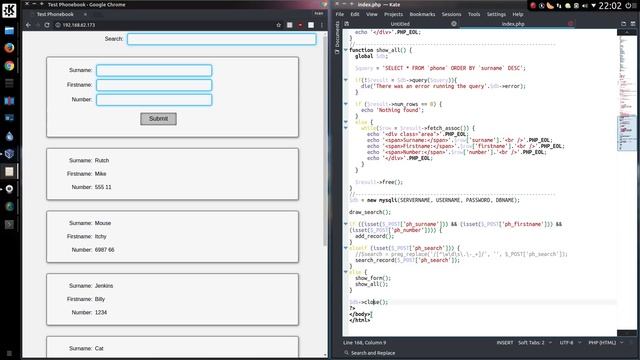Click the number 6987 66 in Mouse entry
Viewport: 640px width, 360px height.
[x=104, y=249]
